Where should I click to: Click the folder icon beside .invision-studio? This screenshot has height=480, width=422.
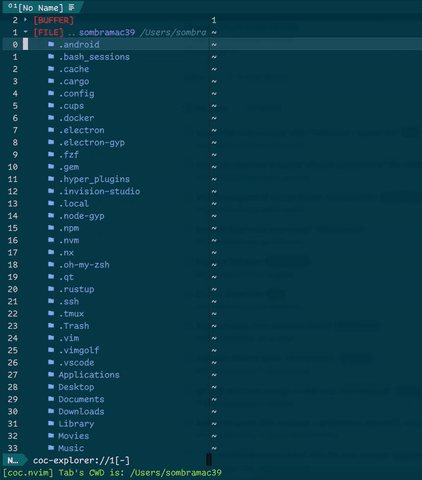point(51,191)
